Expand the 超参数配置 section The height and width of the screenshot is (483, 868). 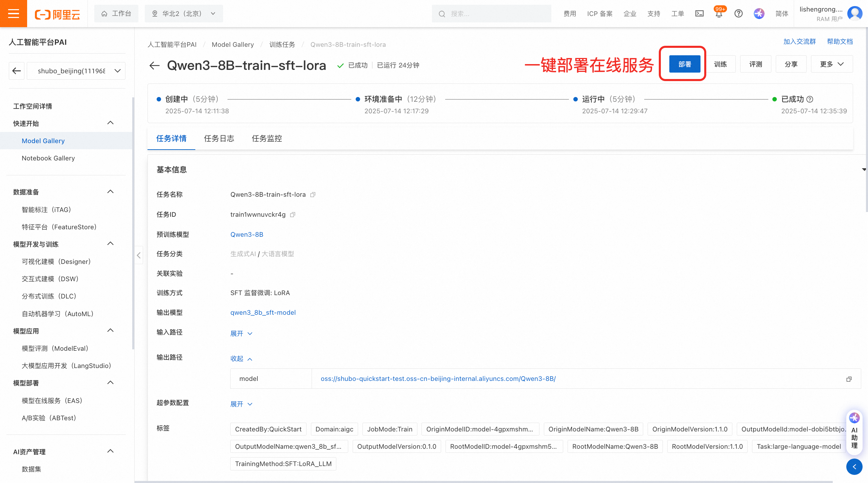241,404
